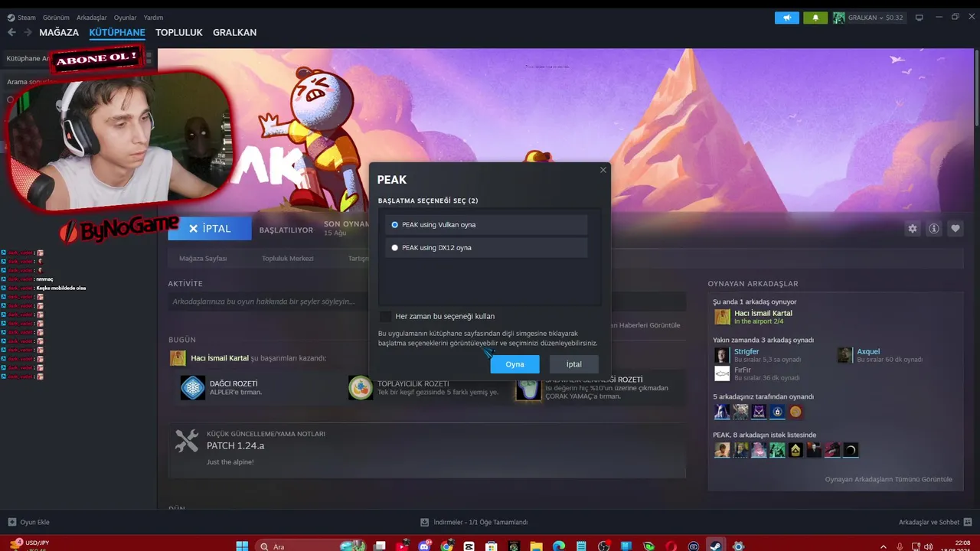
Task: Open Steam from the Windows taskbar
Action: 717,546
